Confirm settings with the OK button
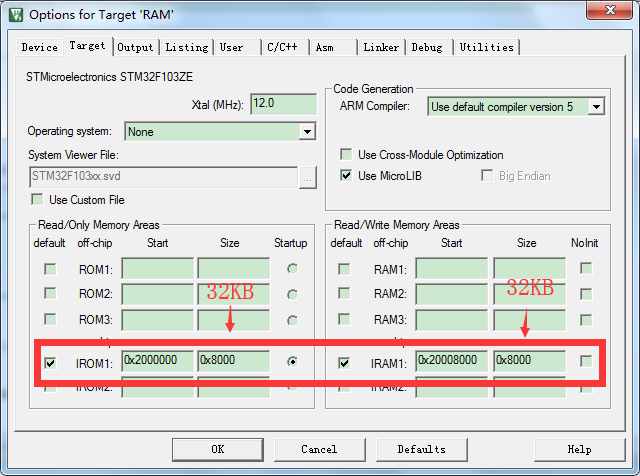The image size is (640, 476). 218,449
